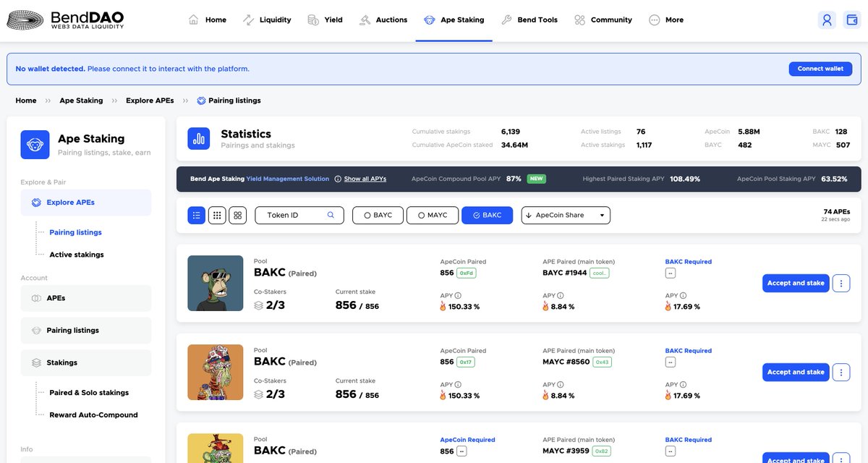This screenshot has width=868, height=463.
Task: Click APY info icon under BAKC Required, first listing
Action: [x=683, y=295]
